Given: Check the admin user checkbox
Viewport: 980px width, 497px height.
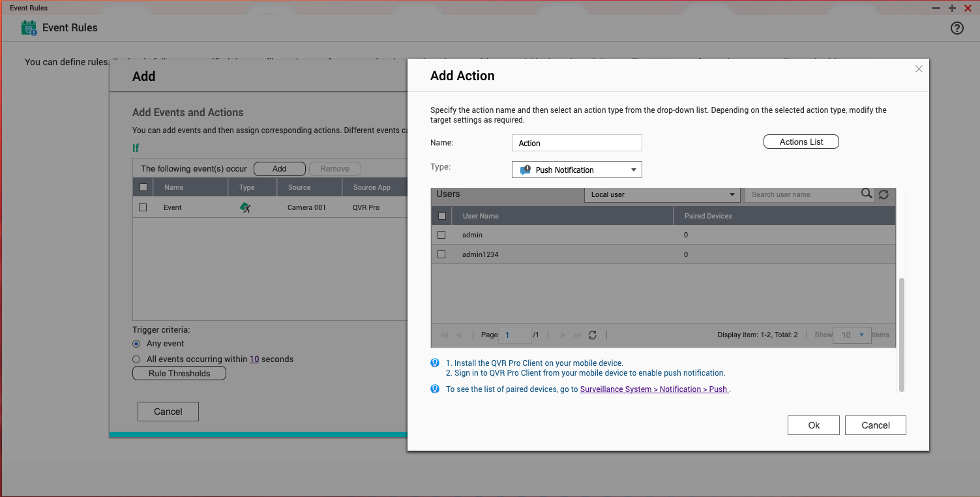Looking at the screenshot, I should [441, 235].
